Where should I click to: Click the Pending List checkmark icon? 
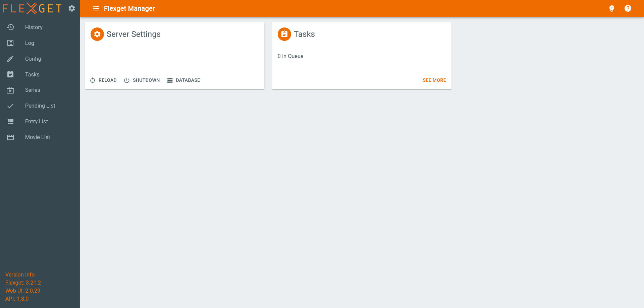(10, 106)
